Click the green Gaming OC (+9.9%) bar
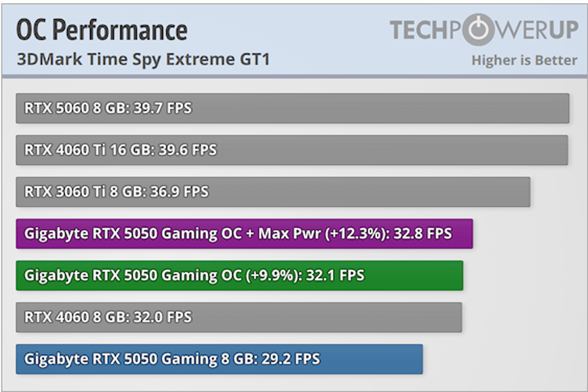This screenshot has height=392, width=588. click(x=239, y=276)
